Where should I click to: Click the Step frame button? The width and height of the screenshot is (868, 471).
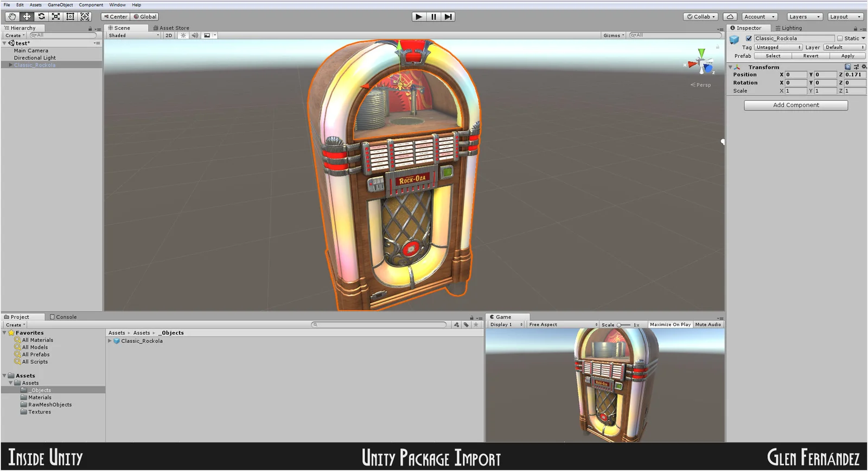click(448, 17)
